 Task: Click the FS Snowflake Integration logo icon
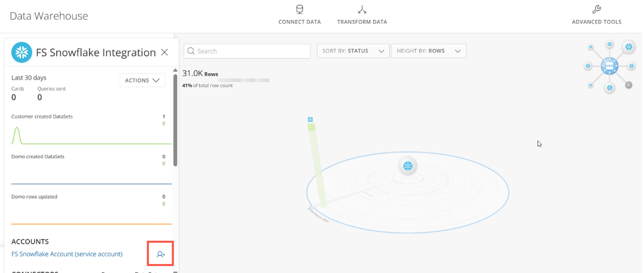tap(21, 52)
